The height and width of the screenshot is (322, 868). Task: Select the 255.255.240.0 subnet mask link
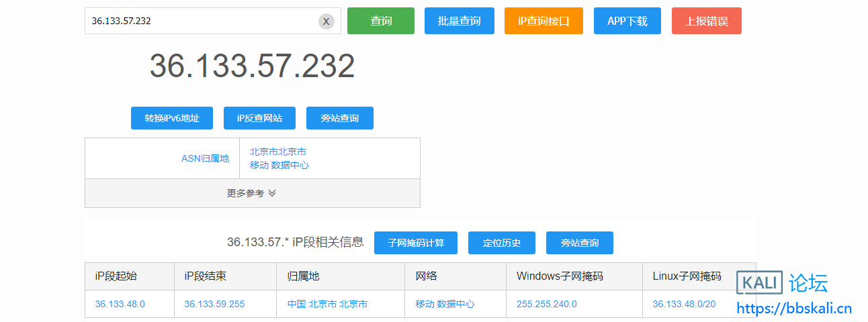(x=546, y=304)
